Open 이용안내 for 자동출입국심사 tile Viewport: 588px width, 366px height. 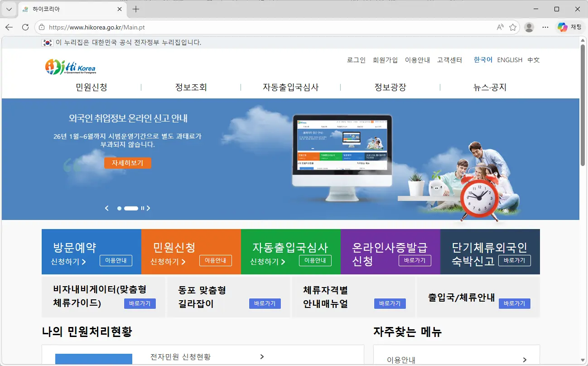click(315, 260)
